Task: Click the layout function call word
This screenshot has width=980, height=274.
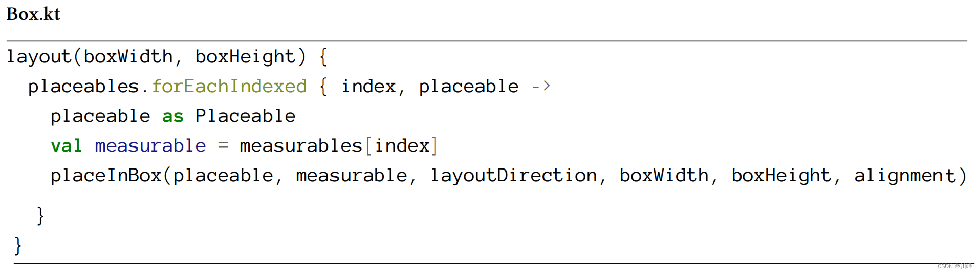Action: click(x=39, y=56)
